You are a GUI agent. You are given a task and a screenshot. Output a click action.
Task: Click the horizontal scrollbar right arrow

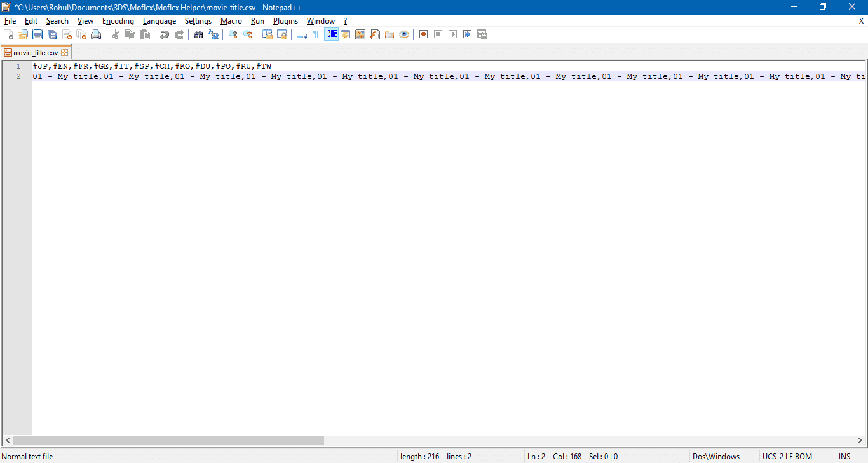point(860,441)
